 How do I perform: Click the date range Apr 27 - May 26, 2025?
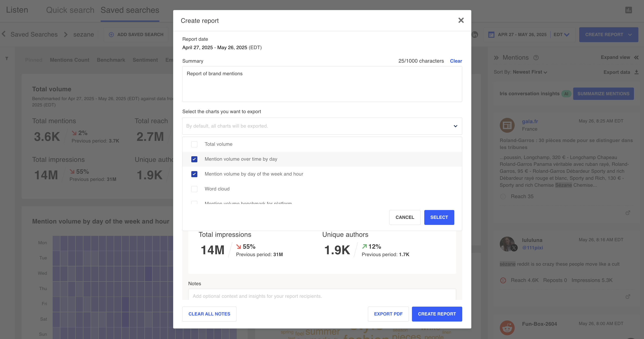(x=522, y=34)
